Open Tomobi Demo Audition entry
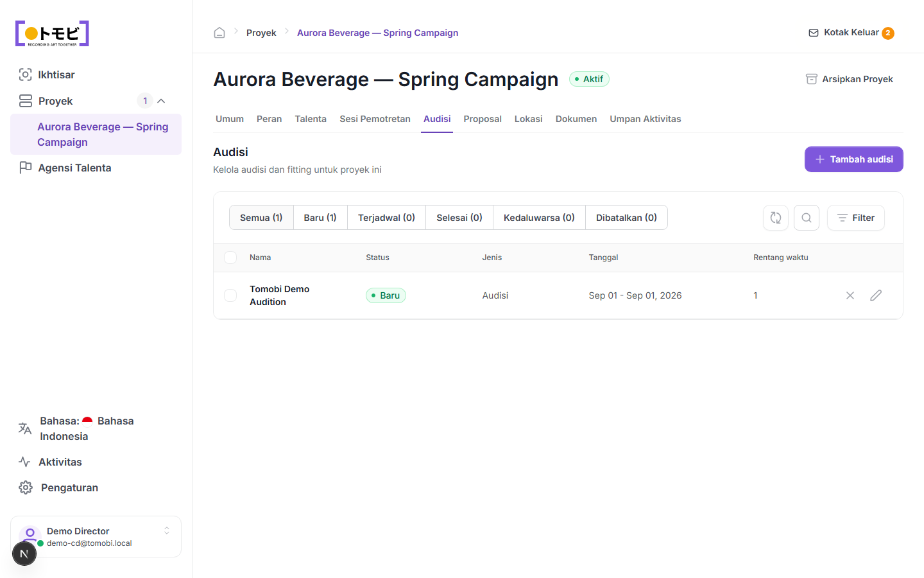Viewport: 924px width, 578px height. (280, 295)
